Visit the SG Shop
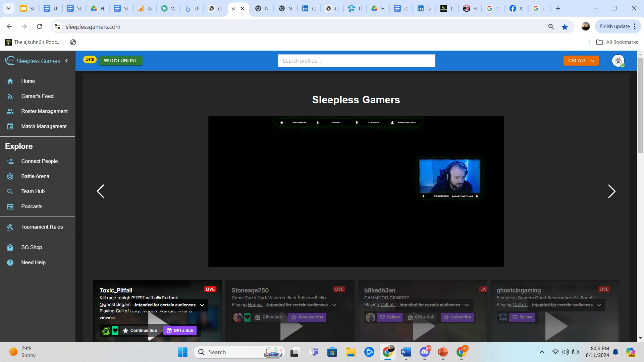Viewport: 644px width, 362px height. pyautogui.click(x=32, y=247)
